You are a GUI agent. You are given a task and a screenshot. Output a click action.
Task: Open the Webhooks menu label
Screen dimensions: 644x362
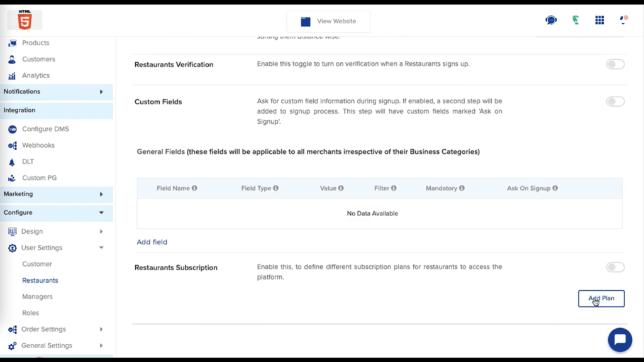point(38,145)
